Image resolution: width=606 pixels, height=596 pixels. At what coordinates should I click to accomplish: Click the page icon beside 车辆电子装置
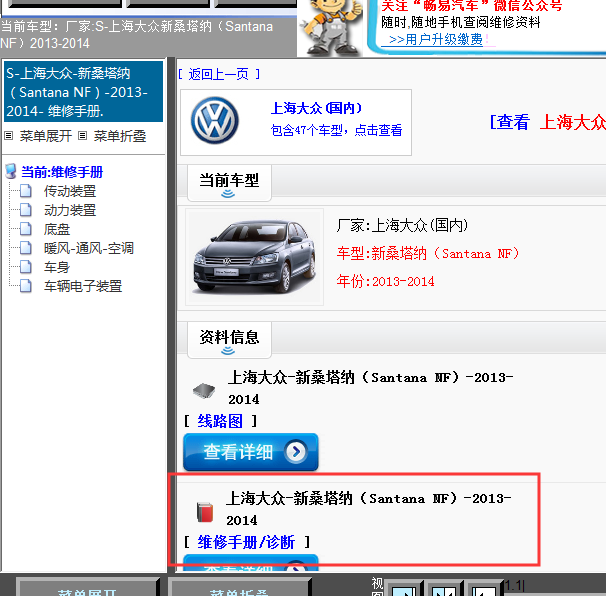tap(26, 286)
